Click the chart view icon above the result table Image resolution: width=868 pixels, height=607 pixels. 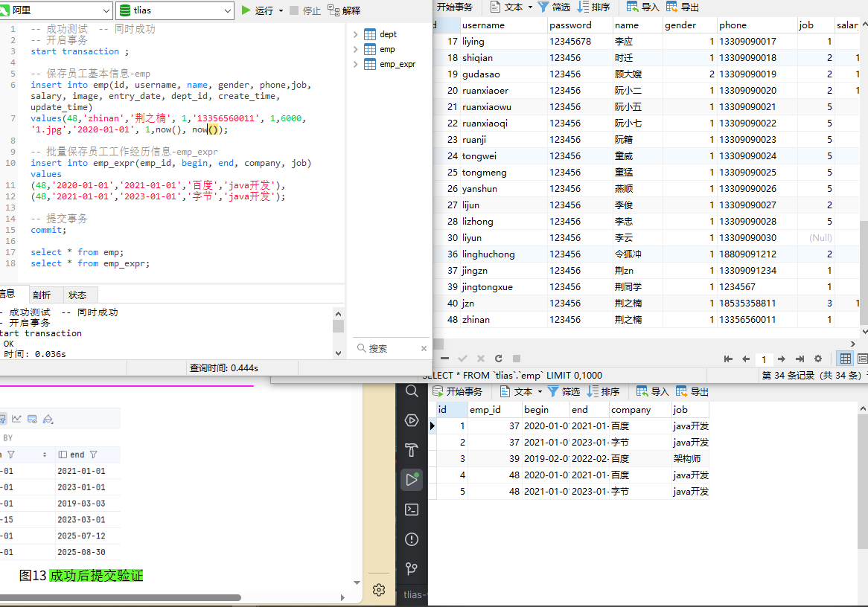tap(16, 419)
